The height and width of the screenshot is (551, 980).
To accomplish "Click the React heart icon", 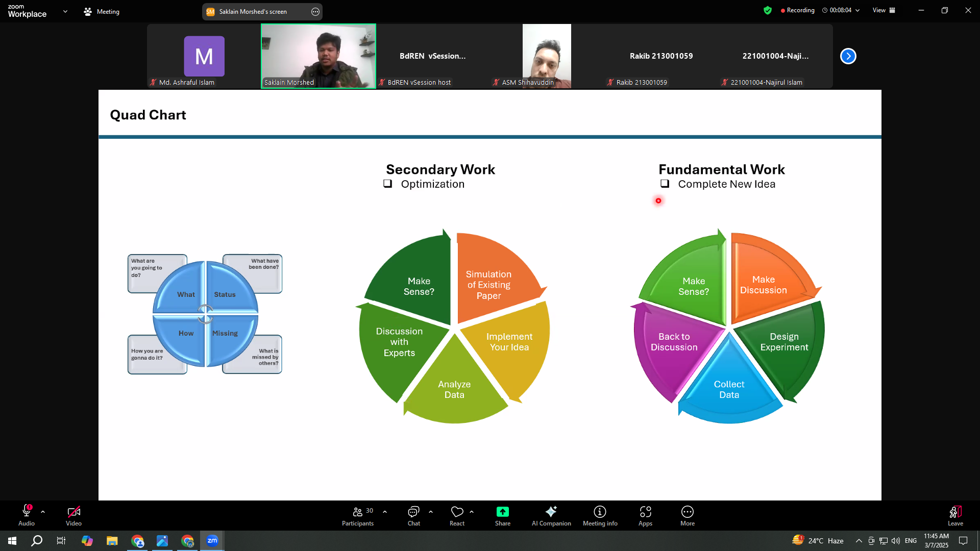I will pos(457,512).
